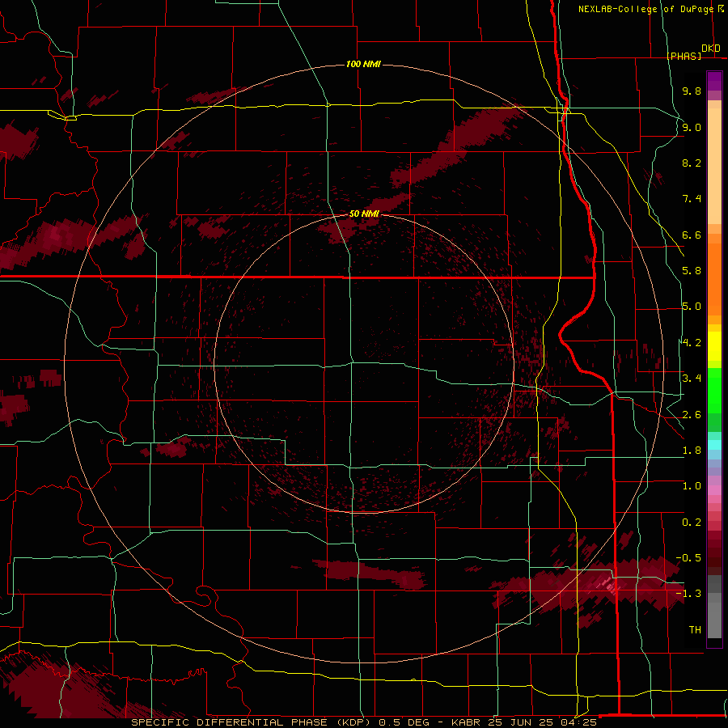Pick the purple top segment of color bar
The width and height of the screenshot is (728, 728).
(714, 81)
